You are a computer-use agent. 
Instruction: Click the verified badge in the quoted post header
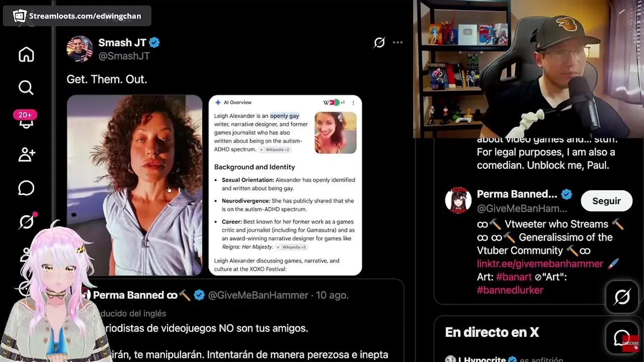pos(199,295)
